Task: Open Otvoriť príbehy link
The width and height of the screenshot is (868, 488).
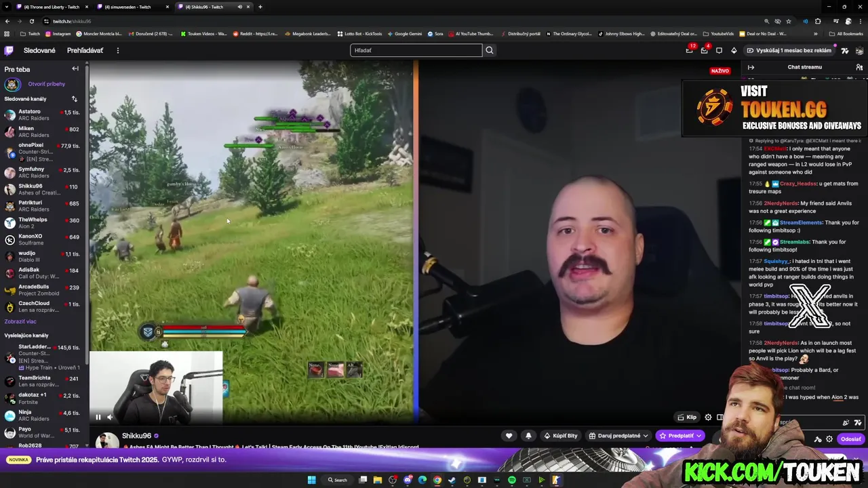Action: point(46,84)
